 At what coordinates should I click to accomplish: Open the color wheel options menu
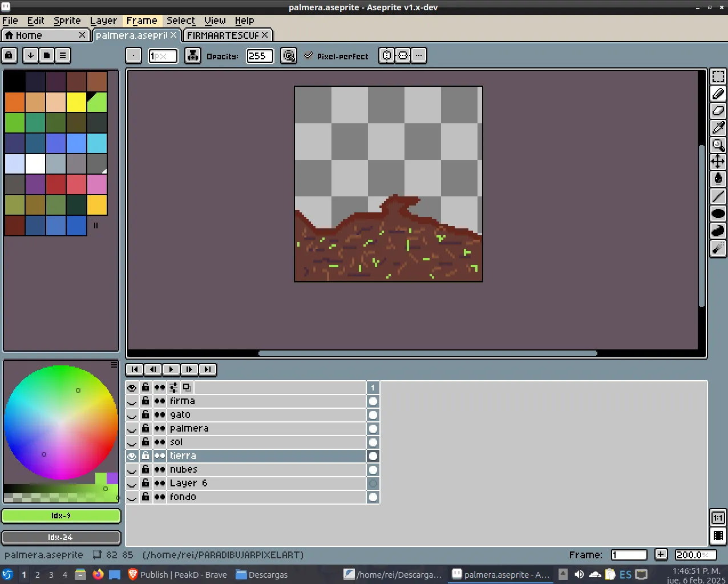[x=114, y=364]
